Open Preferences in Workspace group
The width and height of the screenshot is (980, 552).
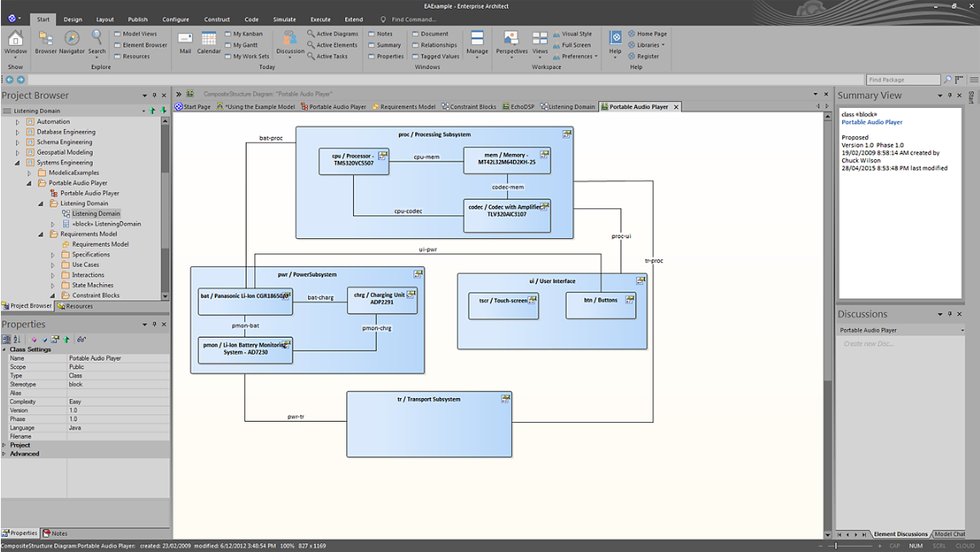pyautogui.click(x=575, y=56)
